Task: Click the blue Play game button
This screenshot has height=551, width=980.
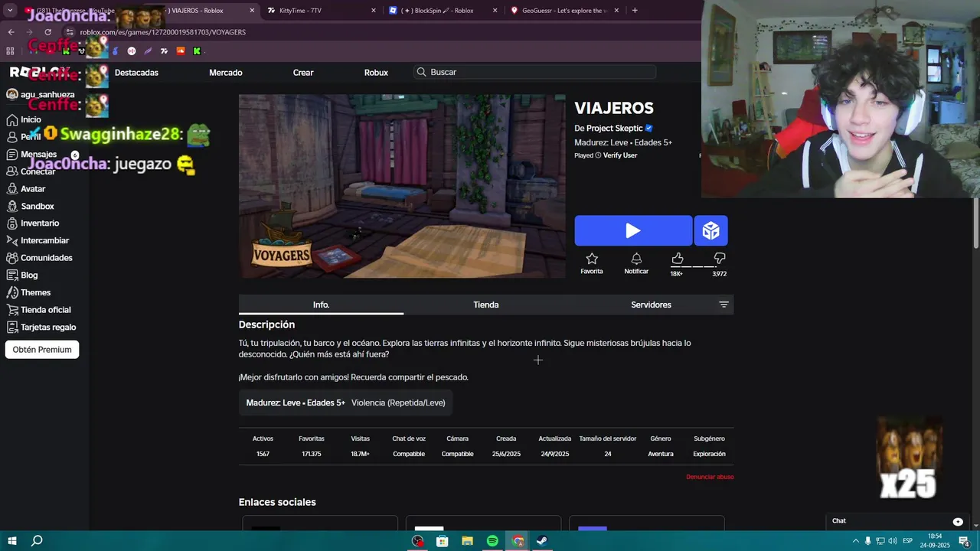Action: point(633,230)
